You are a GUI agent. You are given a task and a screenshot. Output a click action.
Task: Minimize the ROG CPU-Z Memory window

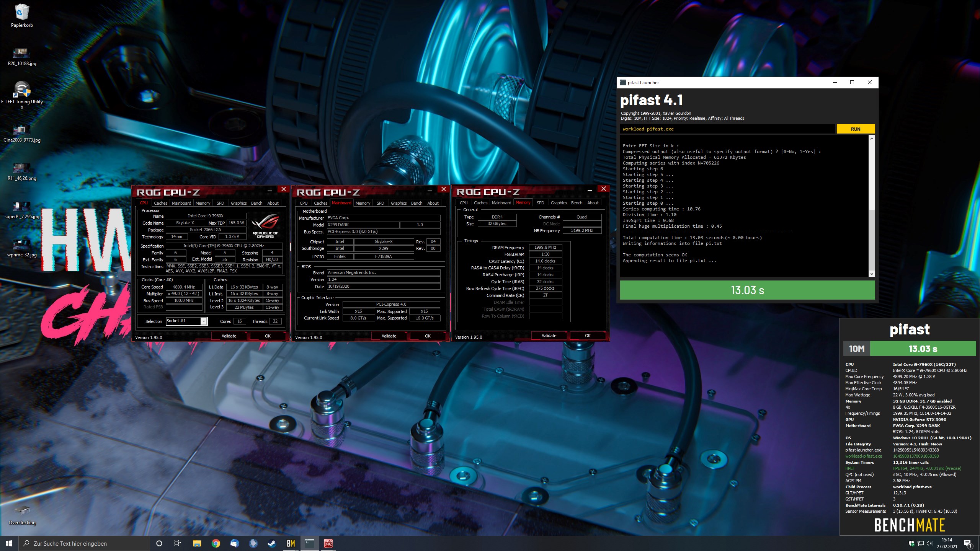pos(590,189)
